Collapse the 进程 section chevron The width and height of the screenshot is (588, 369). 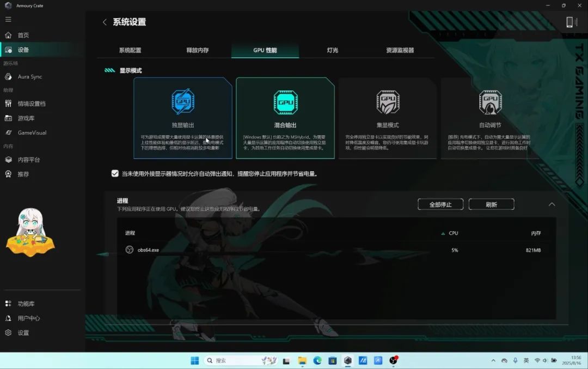552,204
